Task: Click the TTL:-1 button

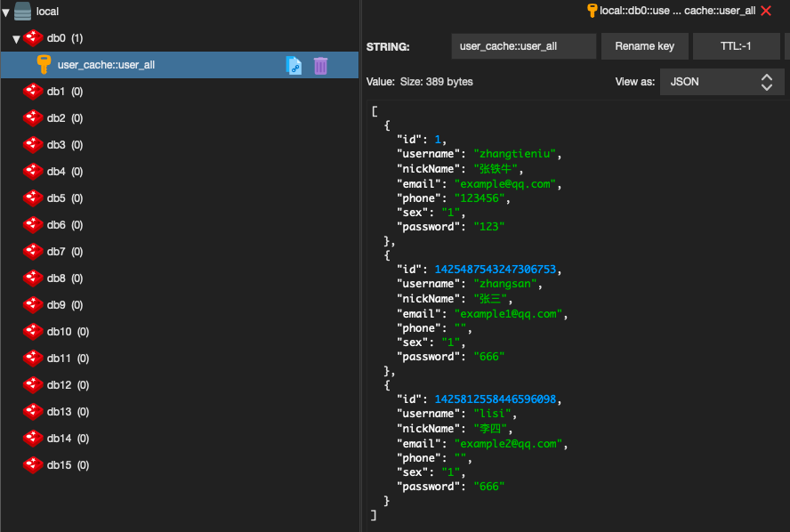Action: point(736,46)
